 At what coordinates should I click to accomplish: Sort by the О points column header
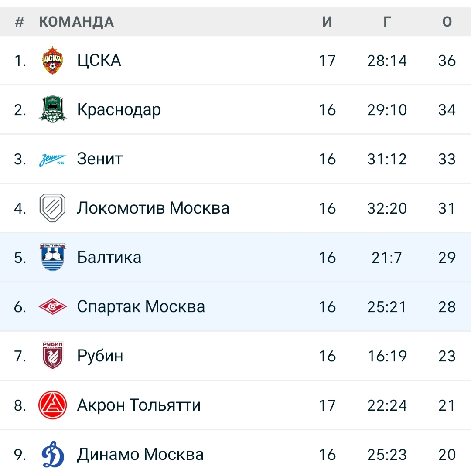(x=447, y=22)
